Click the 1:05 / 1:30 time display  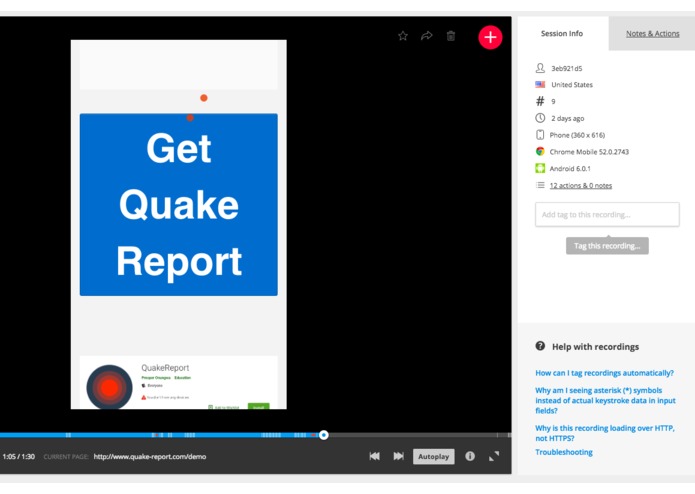(19, 456)
